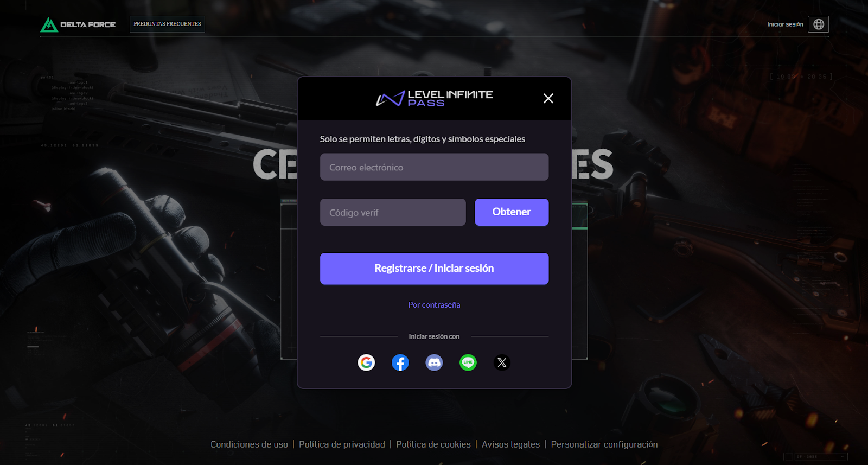
Task: Select the LINE login icon
Action: (x=468, y=362)
